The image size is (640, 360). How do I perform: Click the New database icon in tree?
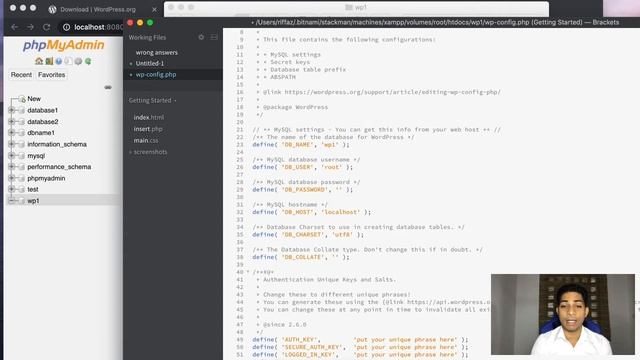point(22,99)
